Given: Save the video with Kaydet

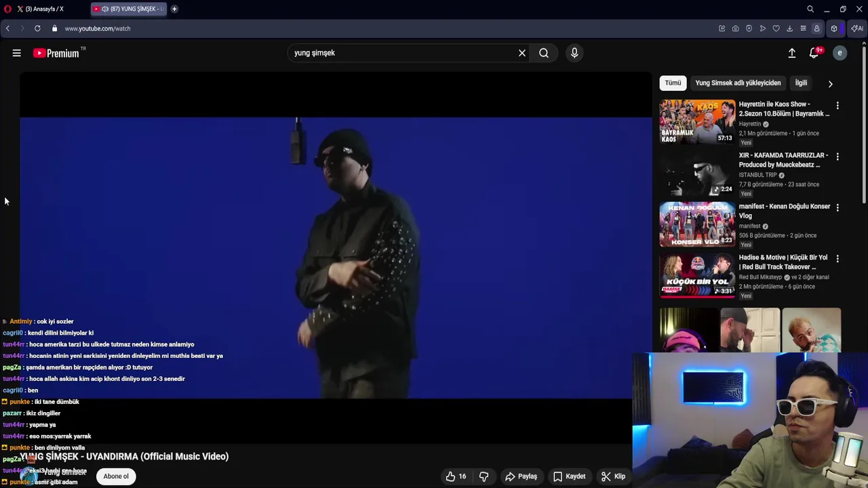Looking at the screenshot, I should pos(569,476).
